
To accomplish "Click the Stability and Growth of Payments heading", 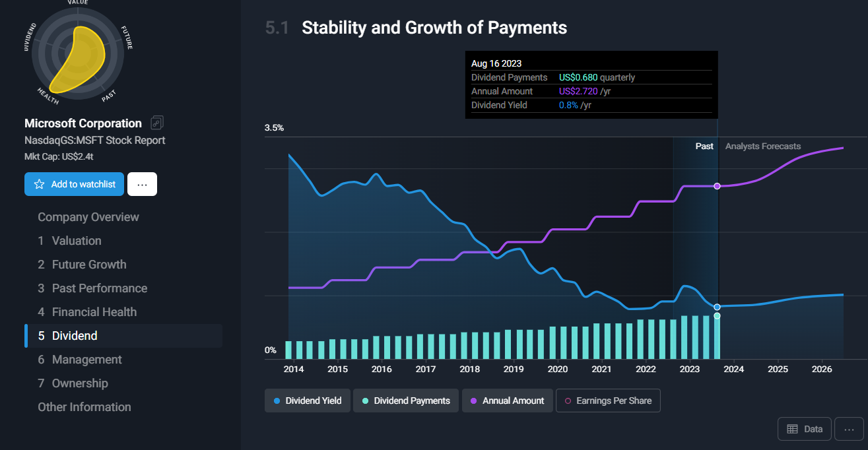I will (434, 28).
